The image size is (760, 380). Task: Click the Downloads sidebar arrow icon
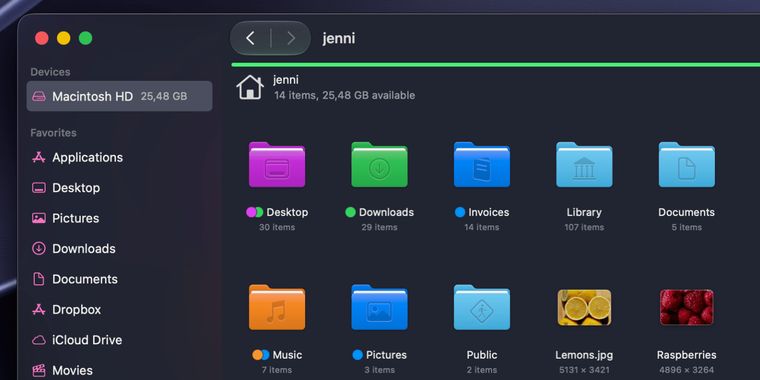(39, 249)
